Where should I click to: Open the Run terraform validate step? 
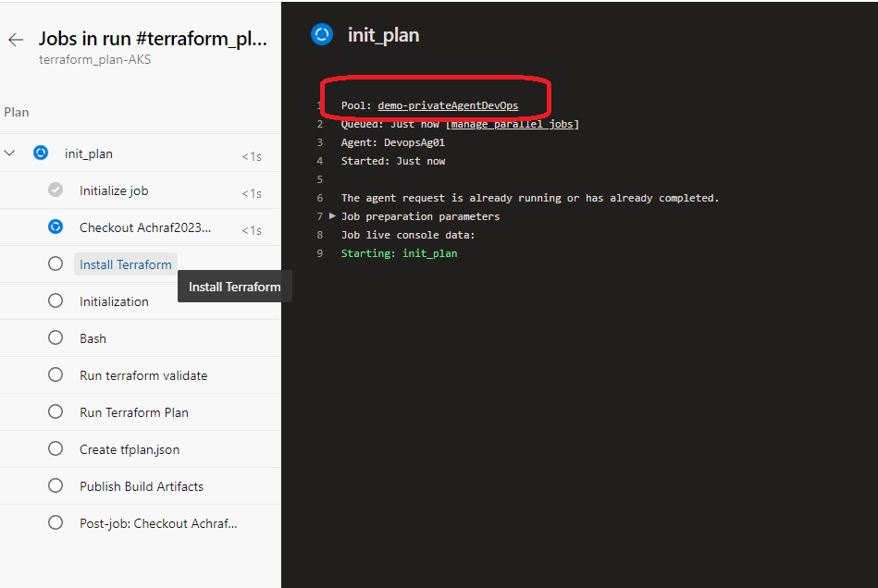[143, 375]
